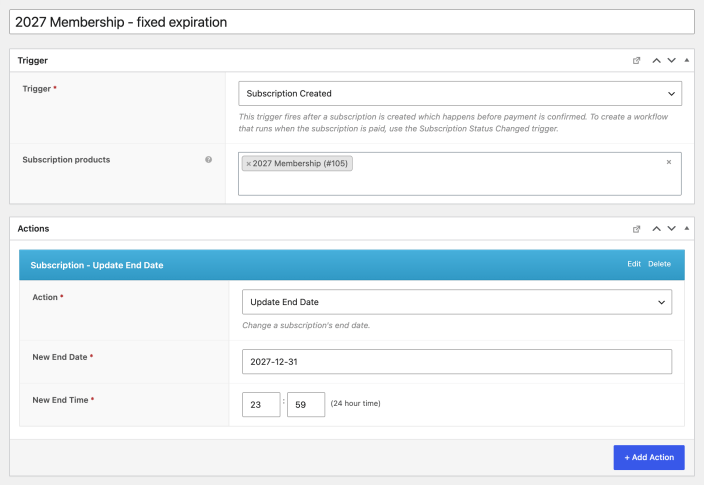Click Edit on Update End Date action
704x485 pixels.
(634, 264)
